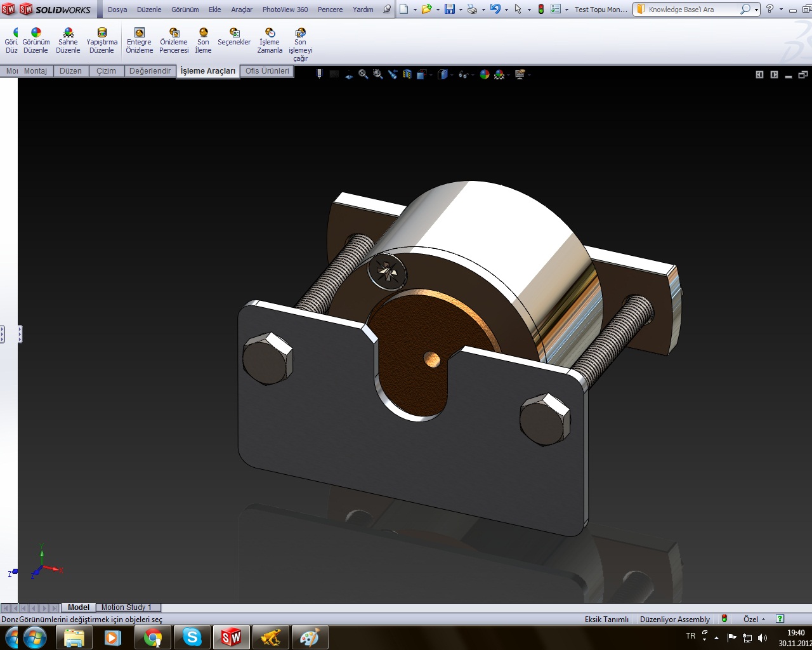Apply scene icon in view toolbar

[500, 74]
